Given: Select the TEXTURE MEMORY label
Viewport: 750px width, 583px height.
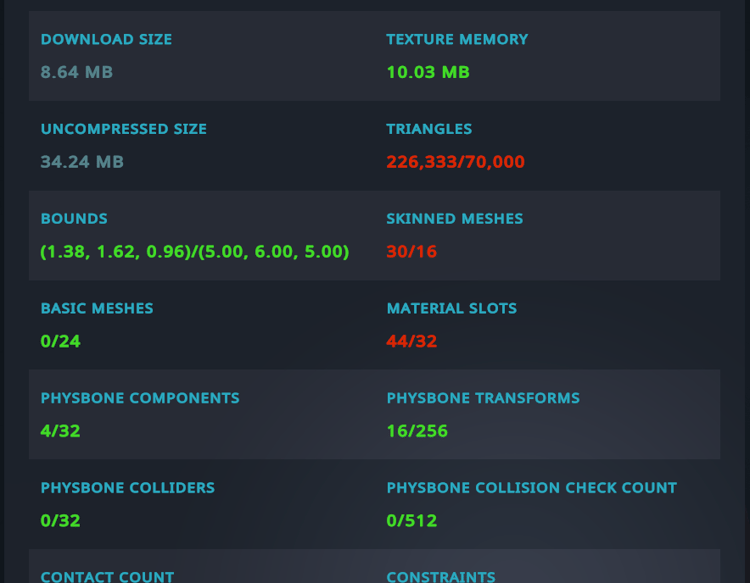Looking at the screenshot, I should 457,39.
